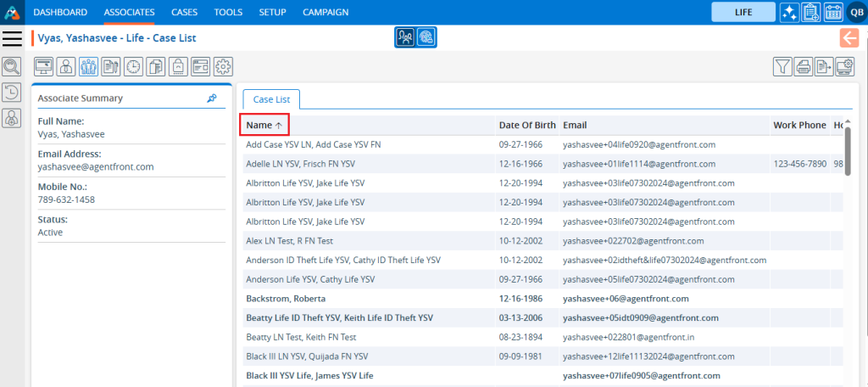The height and width of the screenshot is (387, 868).
Task: Print the case list
Action: [x=804, y=67]
